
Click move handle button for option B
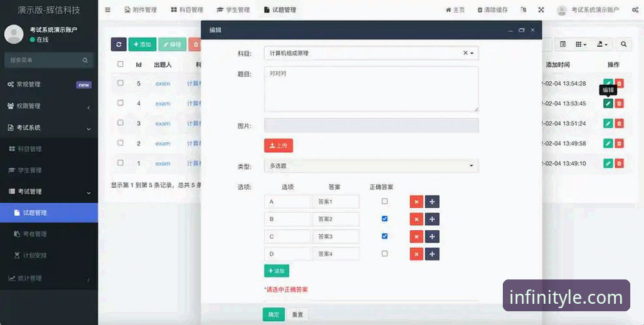point(432,219)
